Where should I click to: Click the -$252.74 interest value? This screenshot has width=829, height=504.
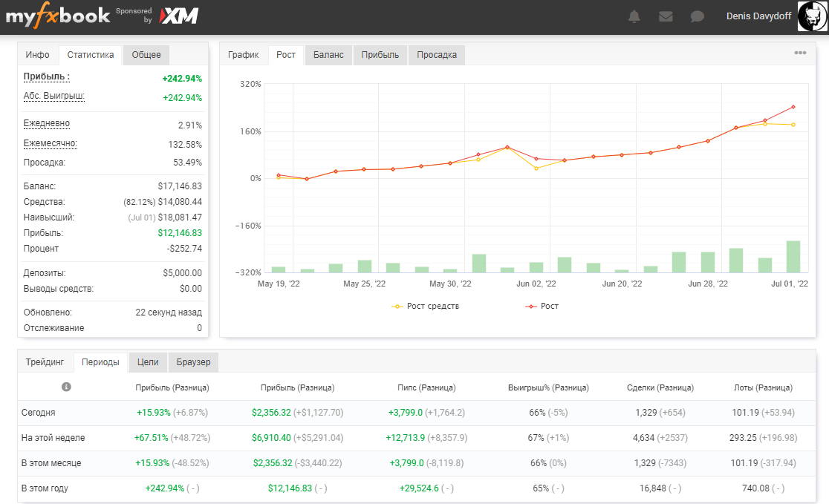[184, 249]
